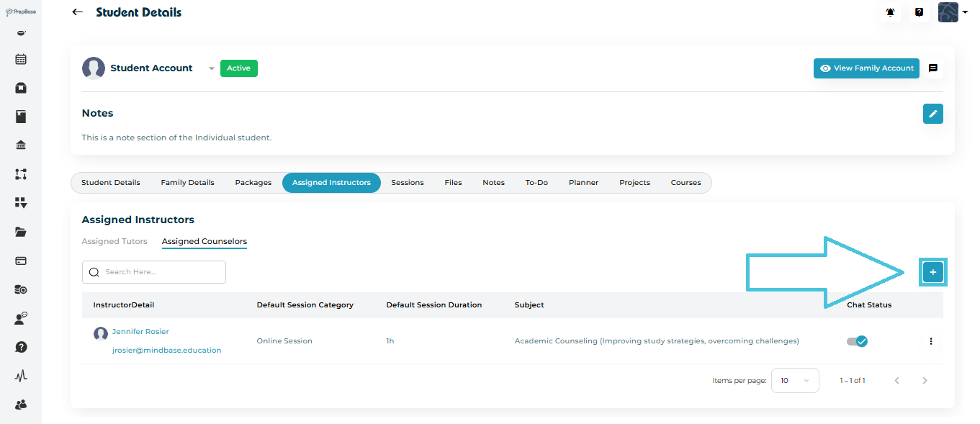Open the jrosier@mindbase.education email link
This screenshot has height=424, width=980.
click(166, 351)
